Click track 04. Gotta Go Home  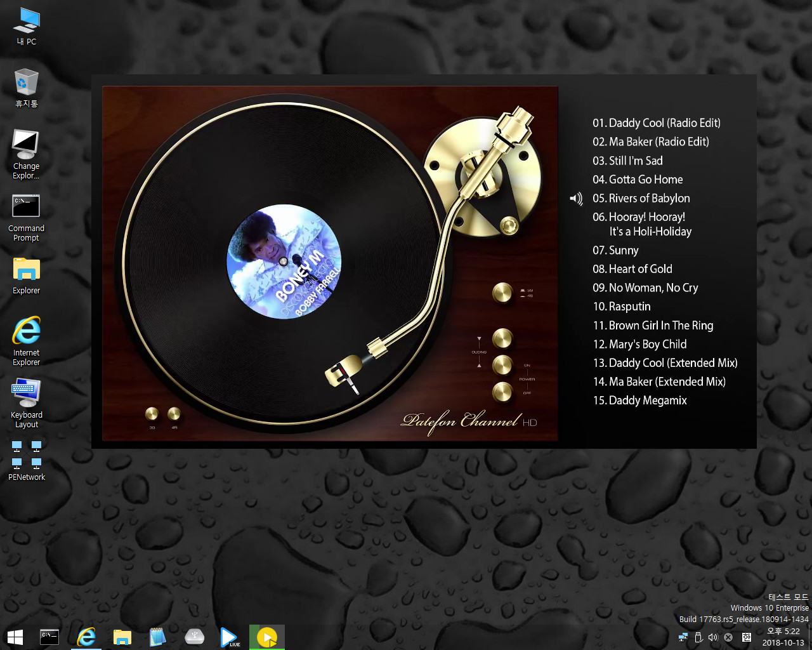coord(638,180)
